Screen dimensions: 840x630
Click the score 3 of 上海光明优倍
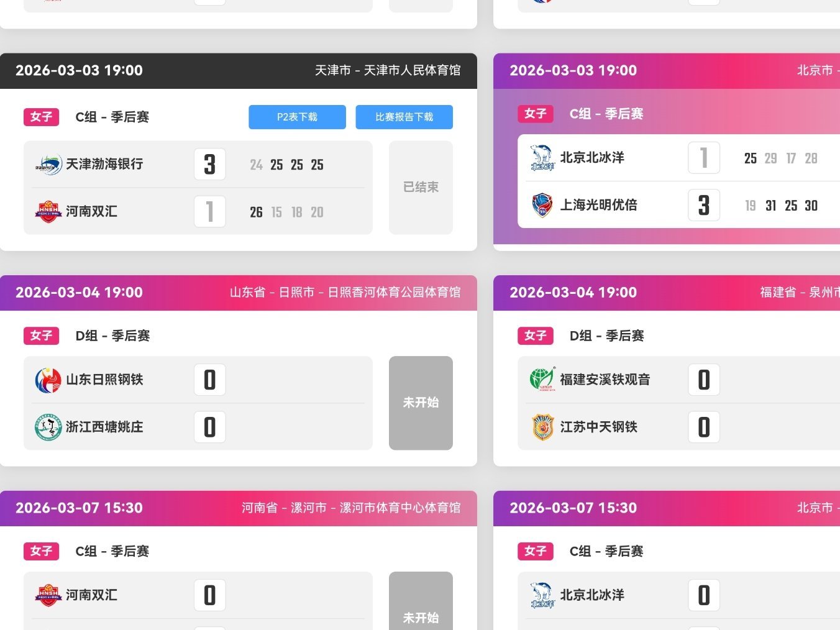click(703, 205)
